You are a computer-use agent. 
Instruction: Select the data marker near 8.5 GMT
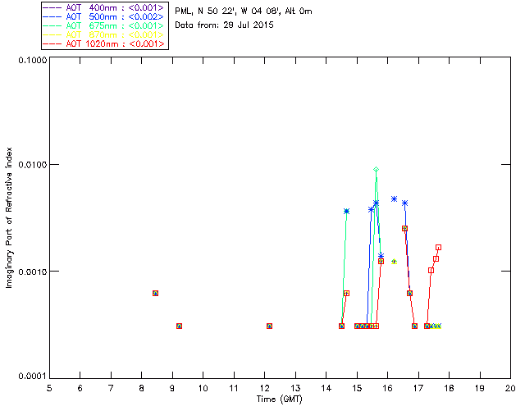tap(155, 293)
